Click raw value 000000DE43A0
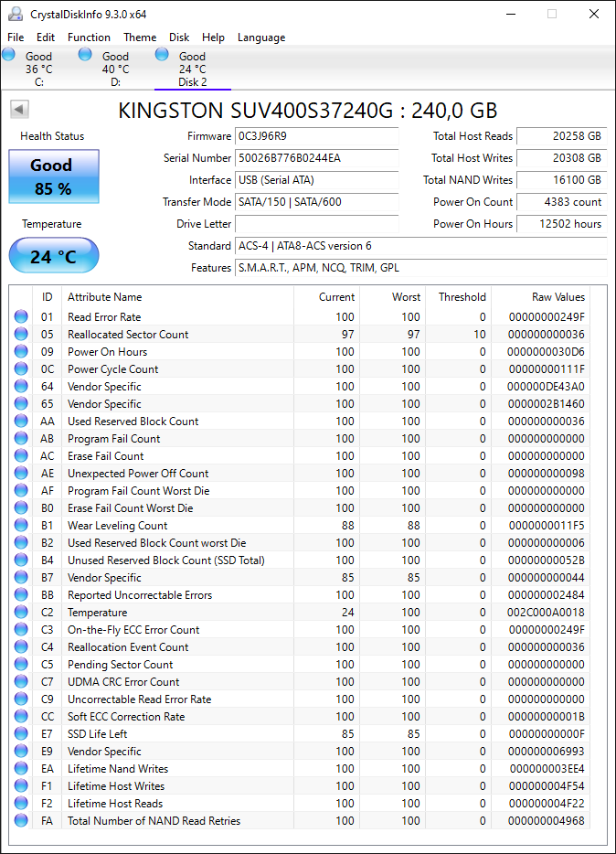Viewport: 616px width, 854px height. 546,386
